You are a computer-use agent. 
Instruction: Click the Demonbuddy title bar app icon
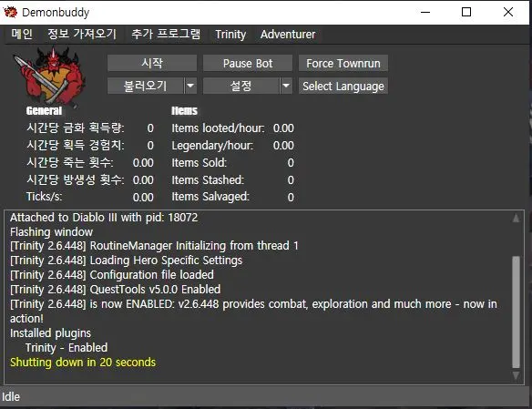pyautogui.click(x=10, y=12)
